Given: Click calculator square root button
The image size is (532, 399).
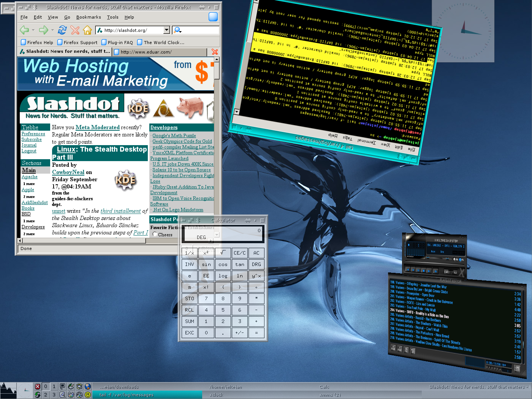Looking at the screenshot, I should pyautogui.click(x=223, y=253).
